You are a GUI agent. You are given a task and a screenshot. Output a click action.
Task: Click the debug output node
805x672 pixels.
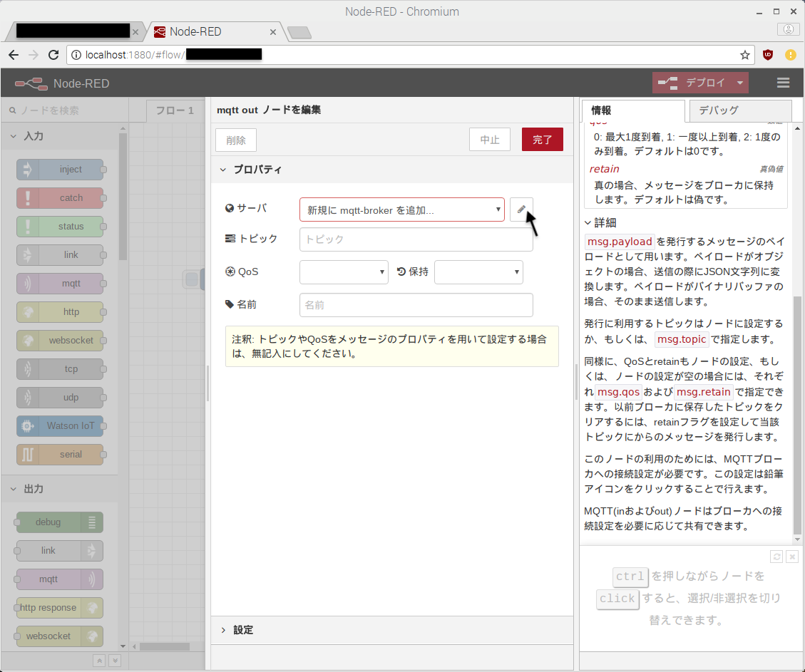click(x=59, y=522)
